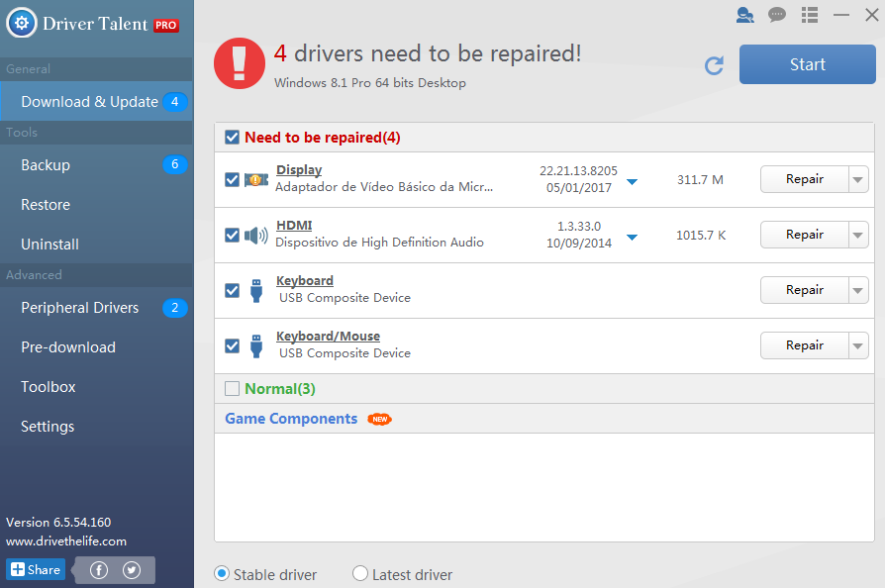Select the Latest driver radio button
The width and height of the screenshot is (885, 588).
(x=360, y=574)
